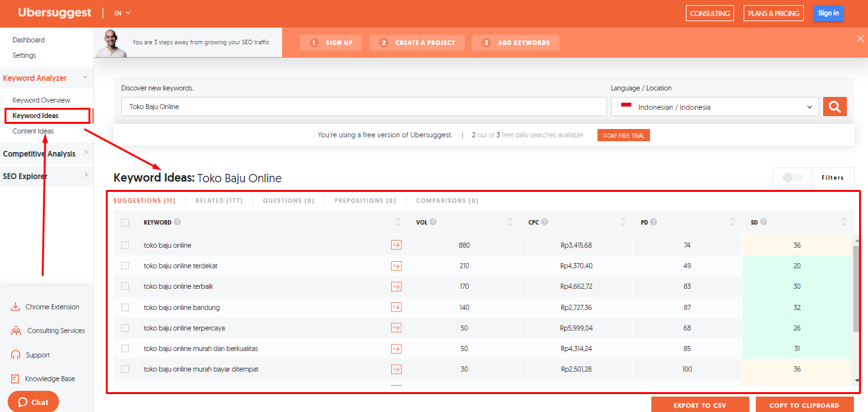
Task: Click the PD column help icon
Action: coord(654,222)
